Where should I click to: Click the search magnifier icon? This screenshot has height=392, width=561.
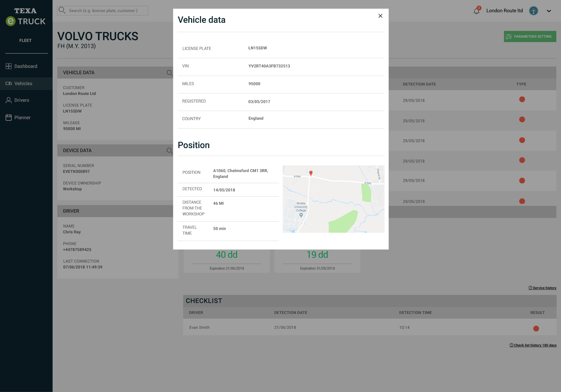coord(62,10)
